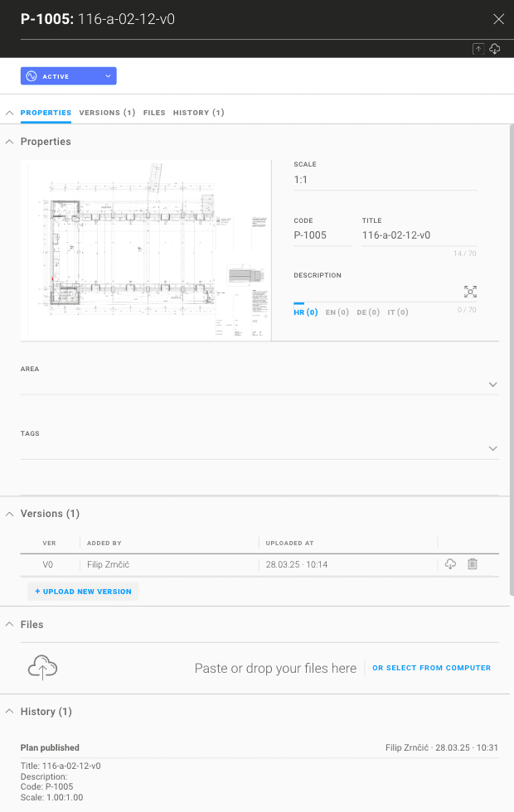Delete version V0 with trash icon
This screenshot has height=812, width=514.
click(473, 564)
